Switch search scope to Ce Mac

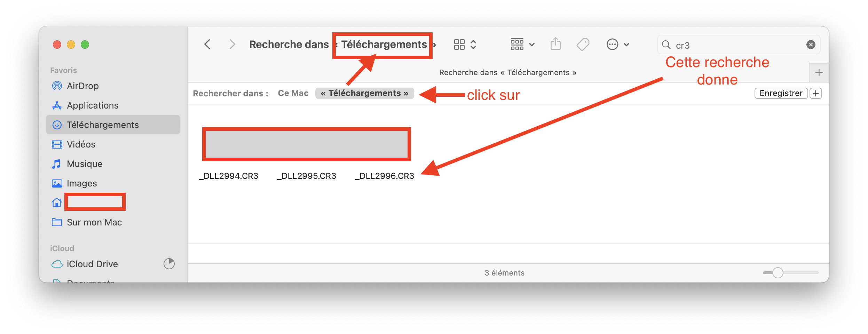[x=293, y=93]
